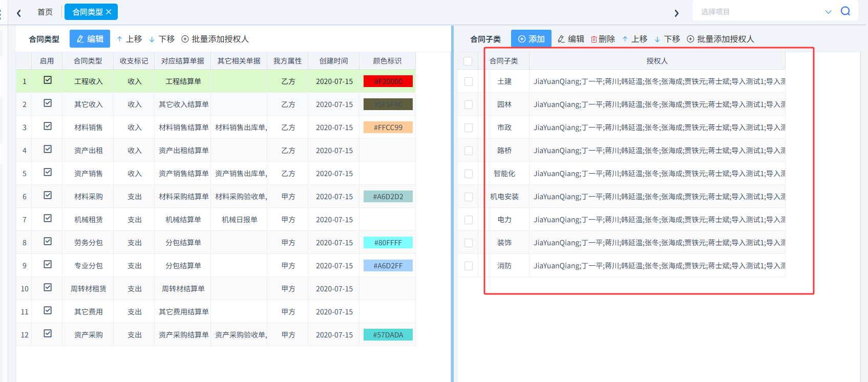The image size is (868, 382).
Task: Click 下移 in the 合同子类 toolbar
Action: pyautogui.click(x=667, y=39)
